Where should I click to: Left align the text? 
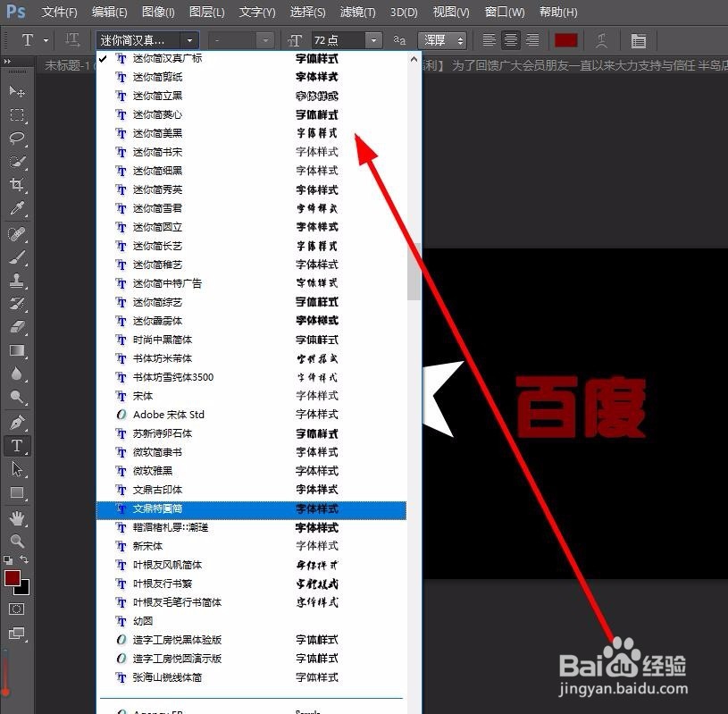click(489, 40)
